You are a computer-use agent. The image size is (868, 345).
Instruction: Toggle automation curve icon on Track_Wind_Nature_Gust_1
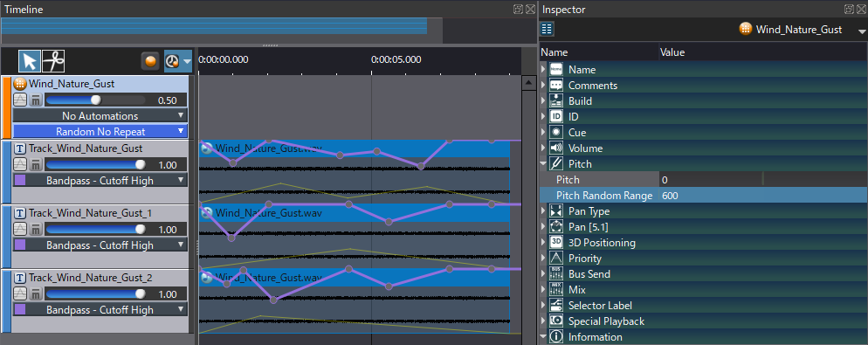pos(20,229)
